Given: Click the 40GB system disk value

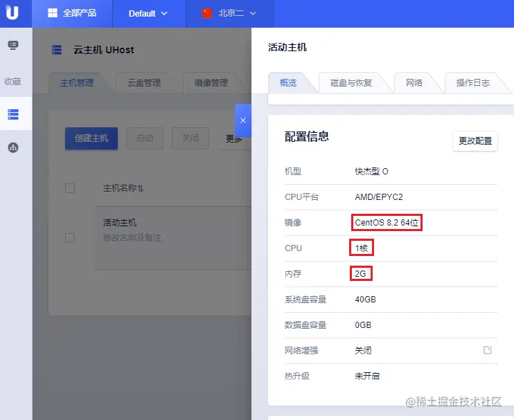Looking at the screenshot, I should click(365, 299).
